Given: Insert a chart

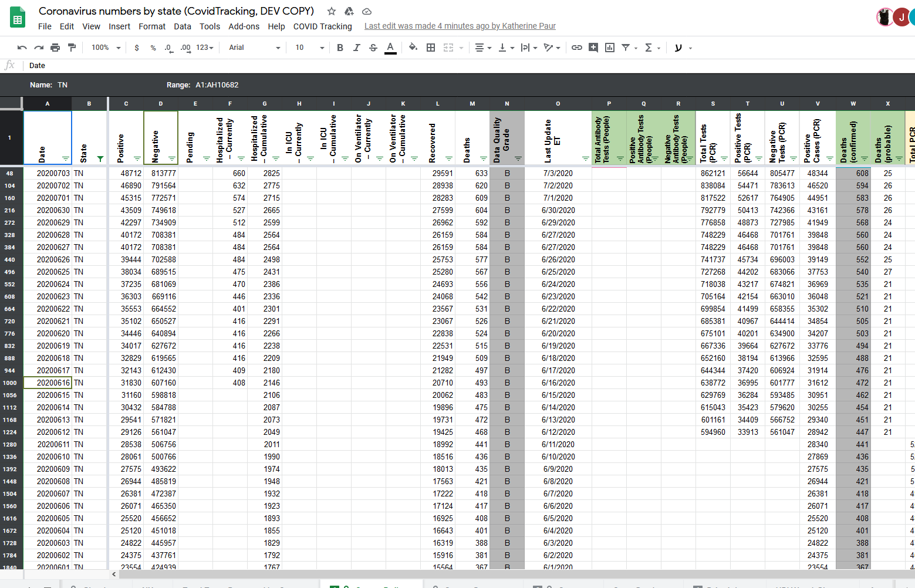Looking at the screenshot, I should tap(610, 48).
